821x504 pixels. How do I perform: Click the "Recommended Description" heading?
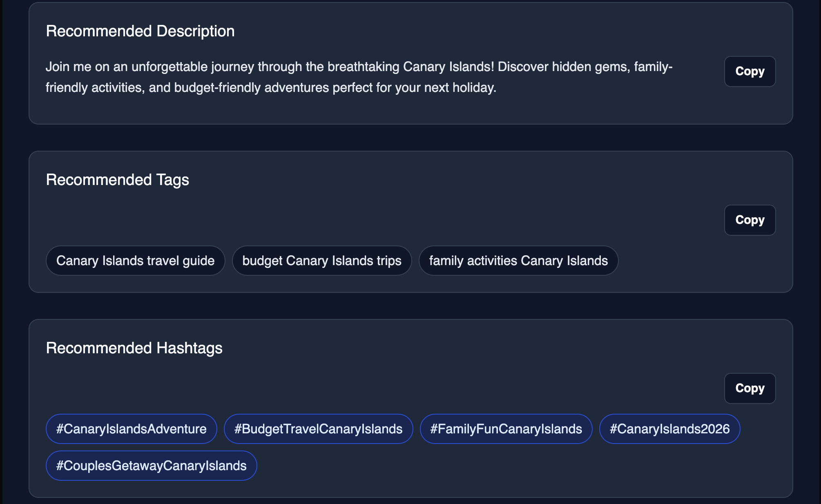tap(141, 30)
